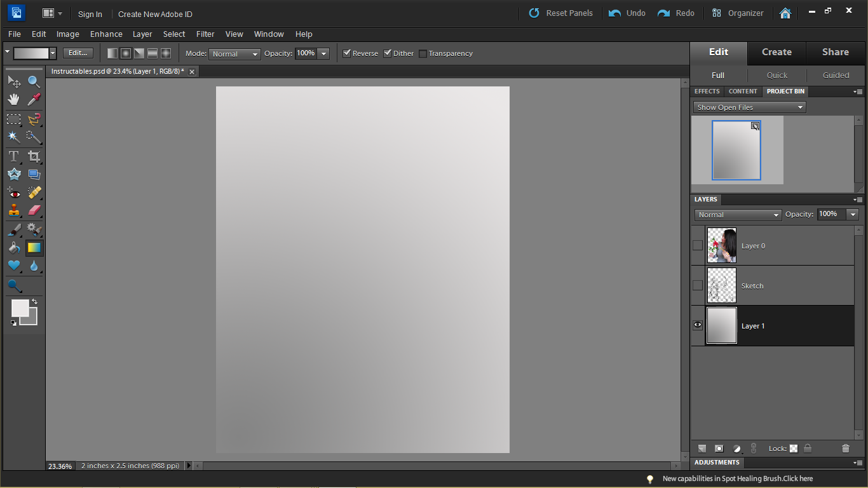Open the Enhance menu
868x488 pixels.
pyautogui.click(x=106, y=34)
